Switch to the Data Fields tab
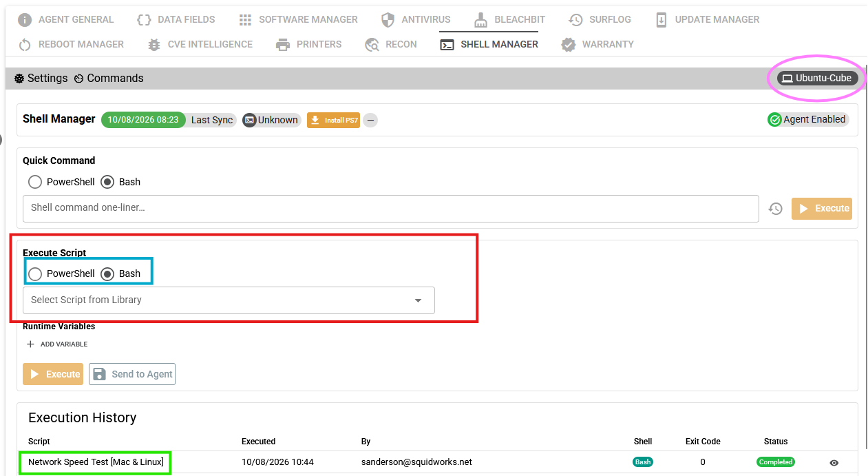The image size is (868, 476). 176,19
